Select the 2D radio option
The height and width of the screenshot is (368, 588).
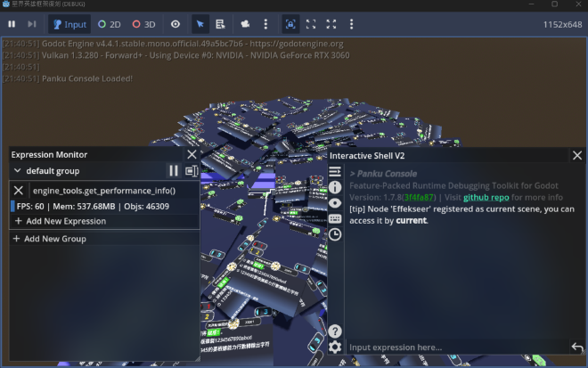(x=110, y=24)
